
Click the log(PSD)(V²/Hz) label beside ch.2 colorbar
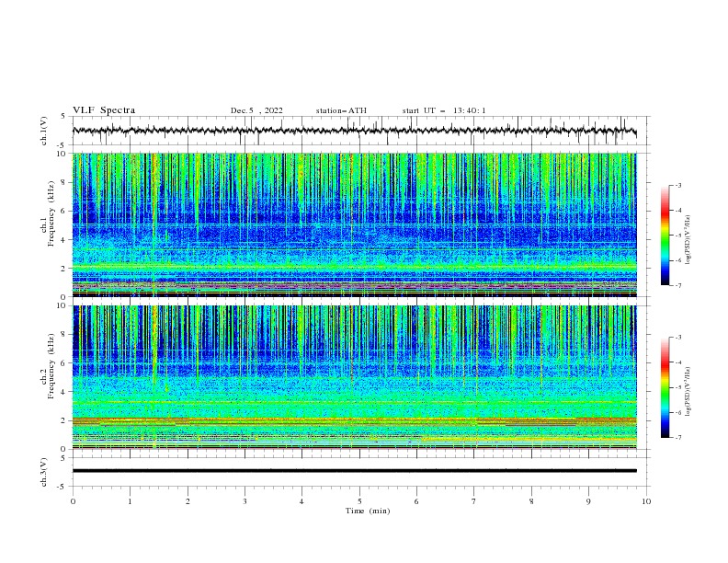click(688, 392)
